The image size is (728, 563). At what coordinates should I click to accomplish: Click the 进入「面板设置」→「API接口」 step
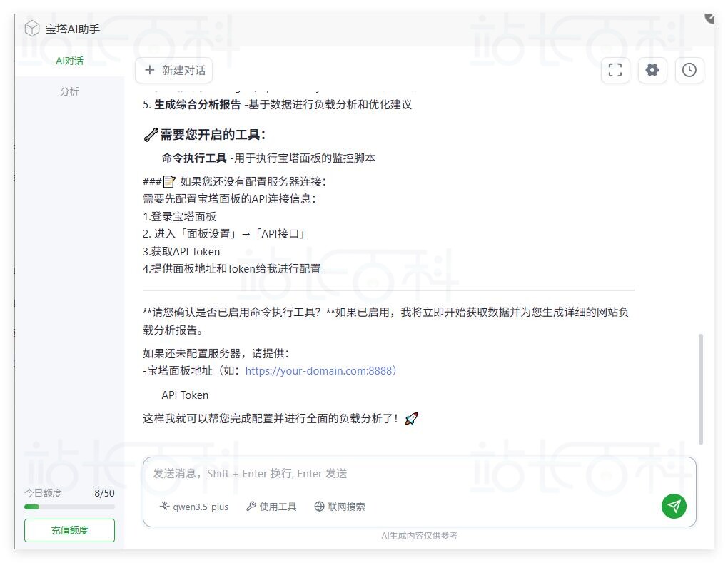click(x=224, y=234)
